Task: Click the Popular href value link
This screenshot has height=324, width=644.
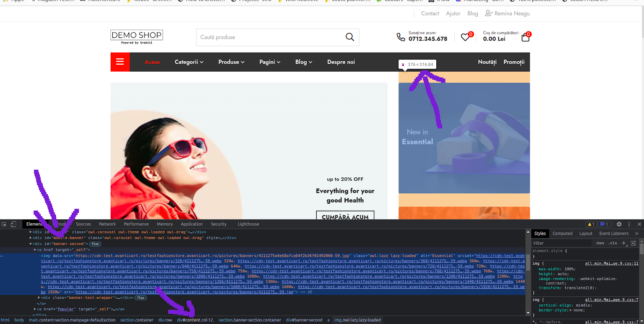Action: pyautogui.click(x=66, y=309)
